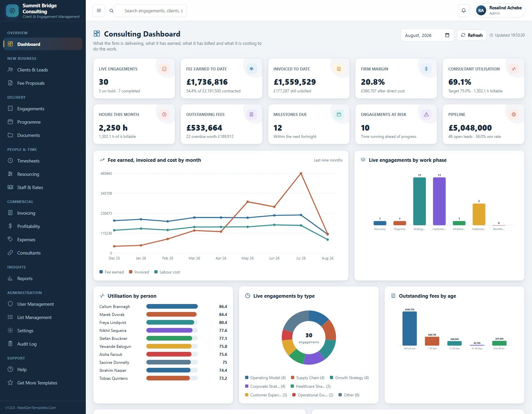The width and height of the screenshot is (532, 414).
Task: Toggle the Corporate Strat... legend entry
Action: point(265,386)
